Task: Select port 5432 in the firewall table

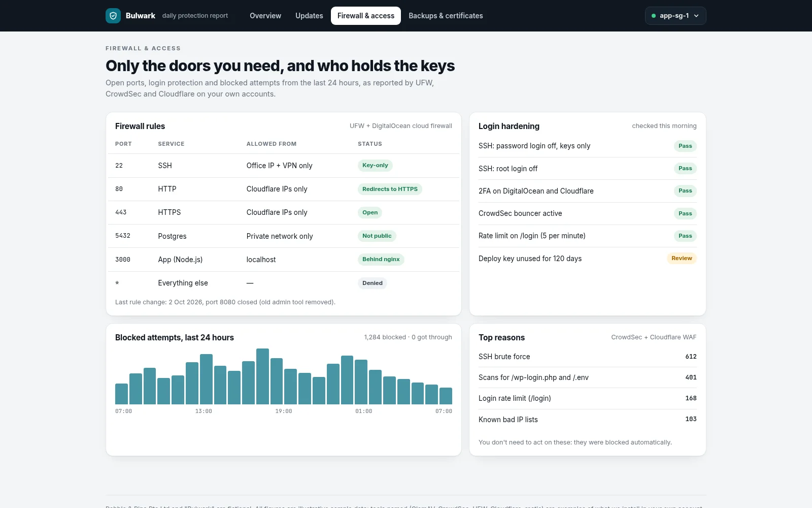Action: click(123, 236)
